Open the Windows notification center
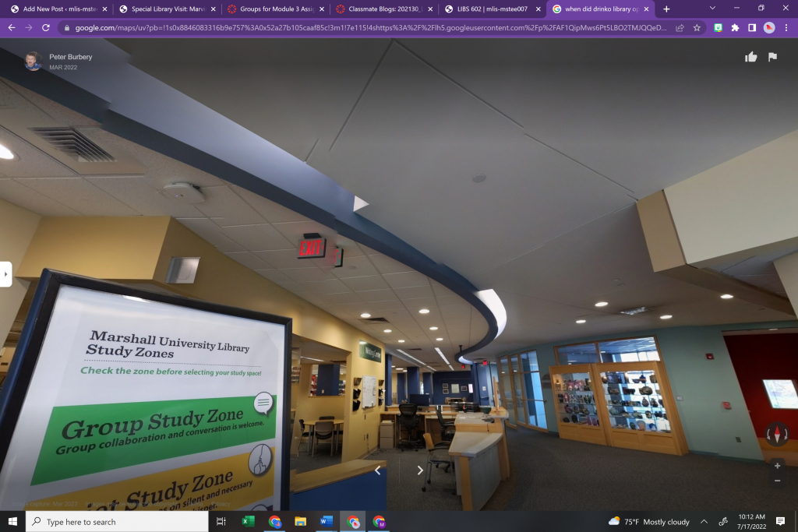 780,521
